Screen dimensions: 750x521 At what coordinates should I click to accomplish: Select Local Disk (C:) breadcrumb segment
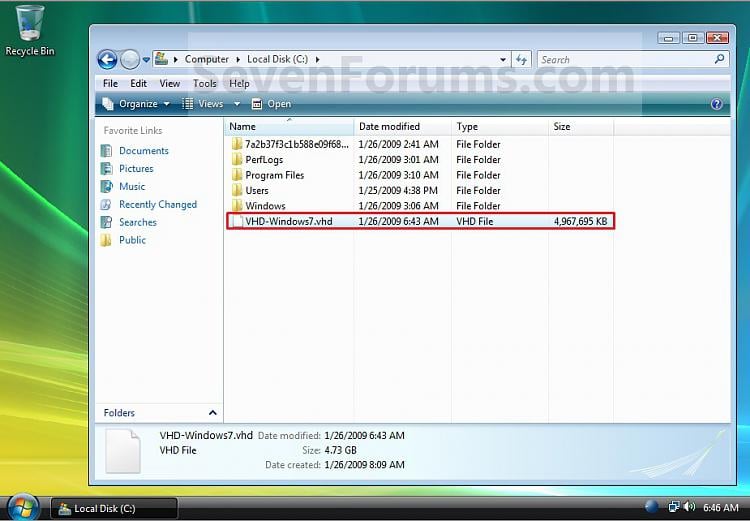tap(277, 59)
